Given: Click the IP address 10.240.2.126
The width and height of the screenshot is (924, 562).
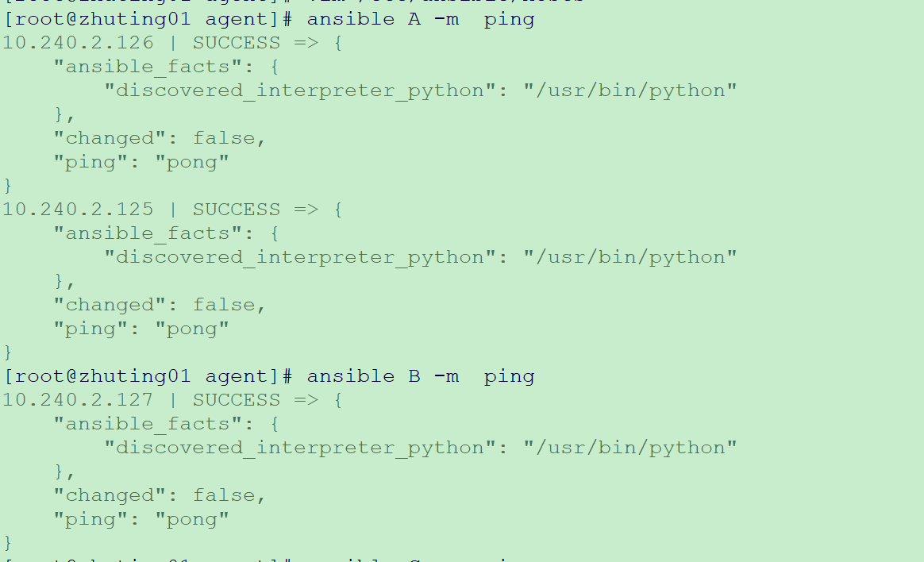Looking at the screenshot, I should point(78,43).
